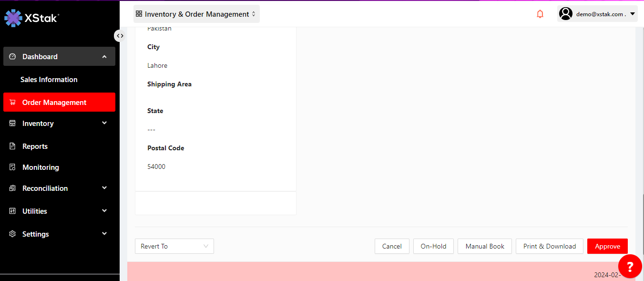Click the Order Management cart icon
Viewport: 644px width, 281px height.
[x=13, y=103]
